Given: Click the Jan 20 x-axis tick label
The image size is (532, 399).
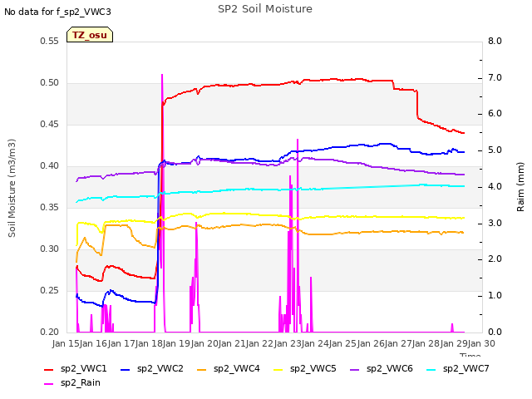Looking at the screenshot, I should pyautogui.click(x=204, y=344).
